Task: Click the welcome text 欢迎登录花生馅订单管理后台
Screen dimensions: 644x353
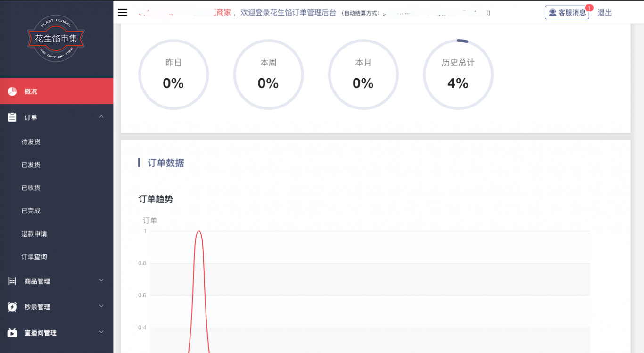Action: [289, 13]
